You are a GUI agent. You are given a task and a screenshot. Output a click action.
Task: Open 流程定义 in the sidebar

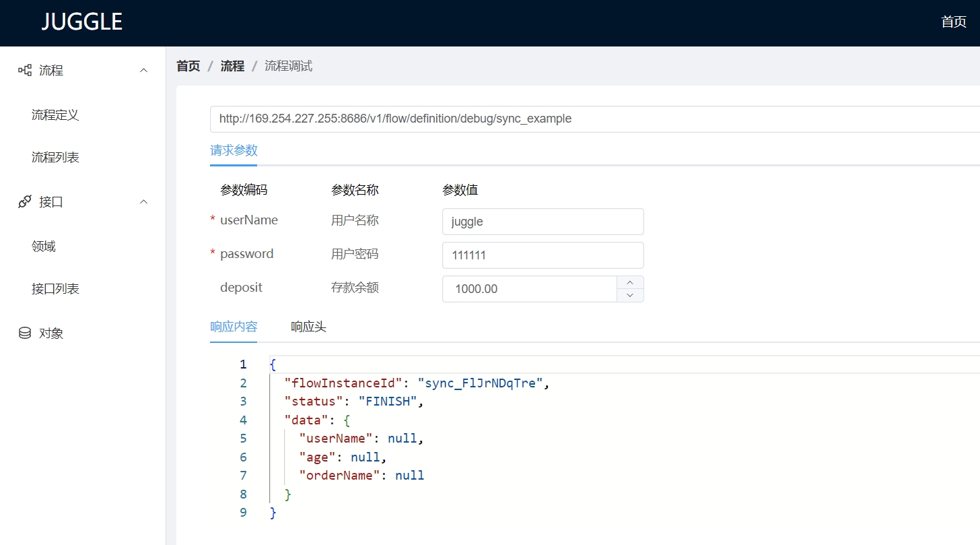click(55, 115)
